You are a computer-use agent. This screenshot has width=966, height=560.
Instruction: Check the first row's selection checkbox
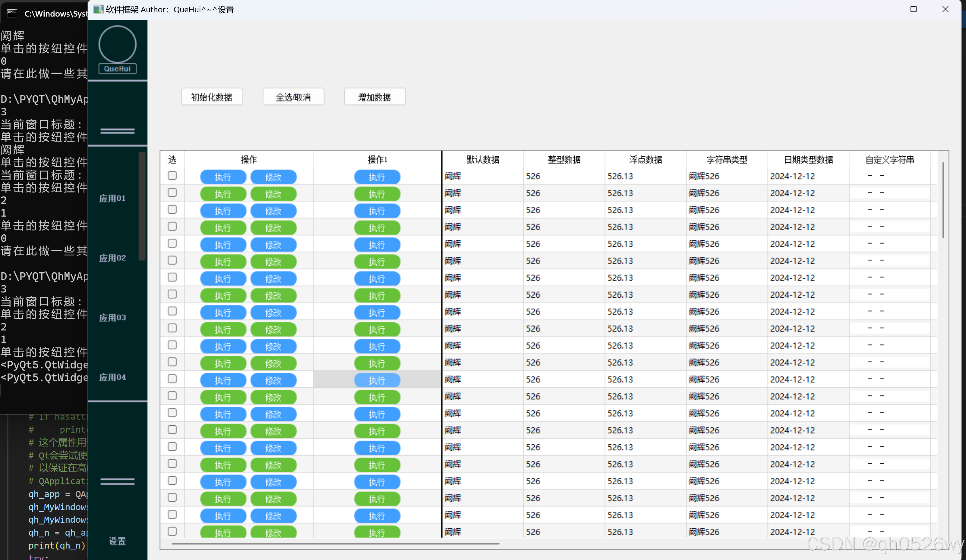click(172, 176)
